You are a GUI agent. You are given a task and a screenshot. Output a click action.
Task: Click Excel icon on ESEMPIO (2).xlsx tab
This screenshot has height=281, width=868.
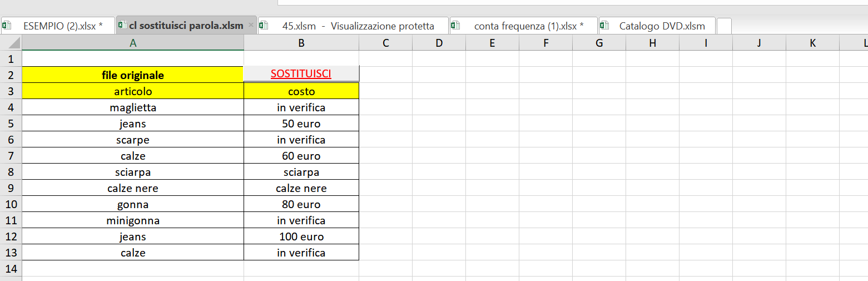(x=7, y=26)
